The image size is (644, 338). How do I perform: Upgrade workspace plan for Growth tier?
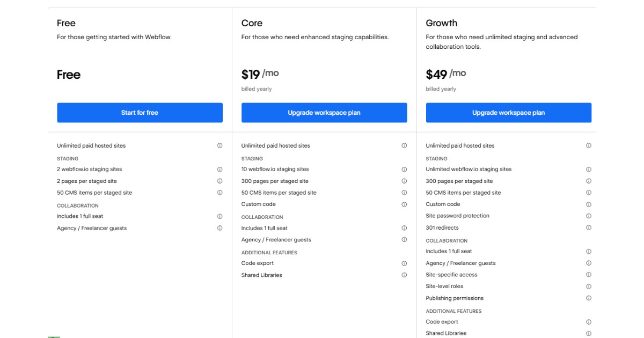pyautogui.click(x=508, y=113)
